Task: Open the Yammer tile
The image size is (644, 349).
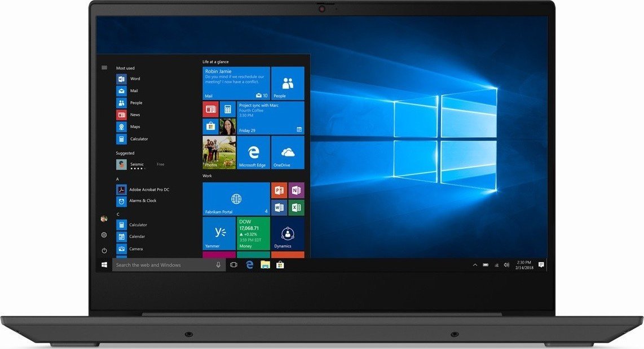Action: (x=219, y=233)
